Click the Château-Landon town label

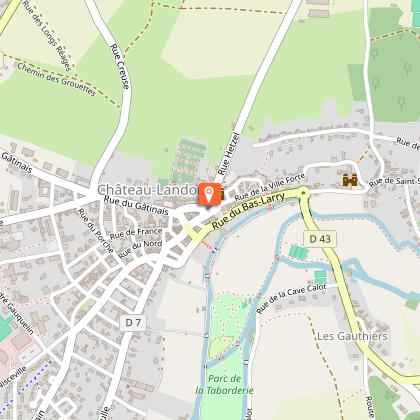click(148, 190)
